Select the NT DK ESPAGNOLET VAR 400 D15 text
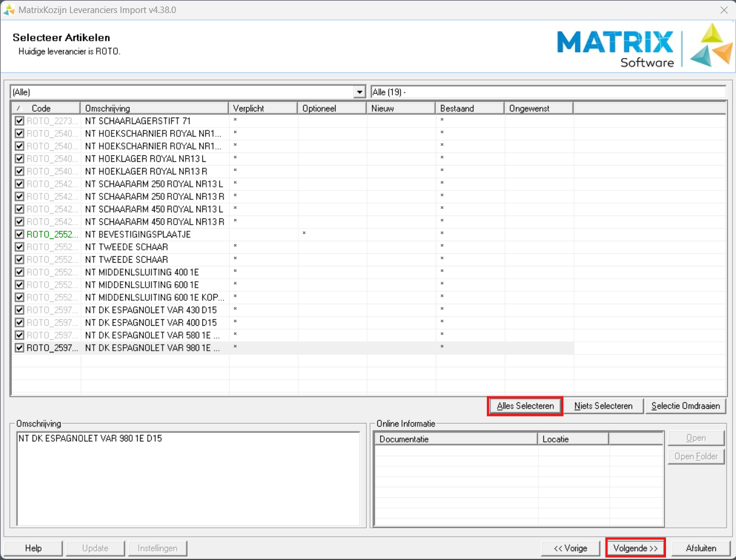The image size is (736, 560). click(151, 323)
